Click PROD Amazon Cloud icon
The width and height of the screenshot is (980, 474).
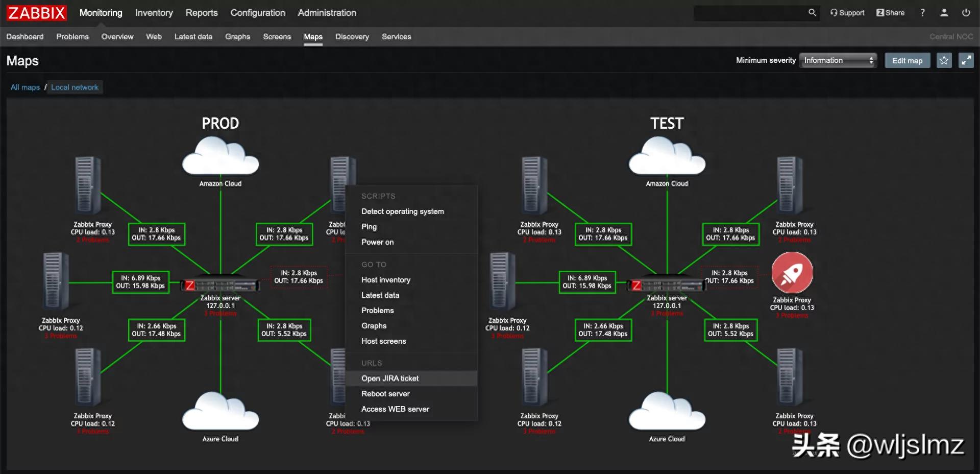(220, 157)
